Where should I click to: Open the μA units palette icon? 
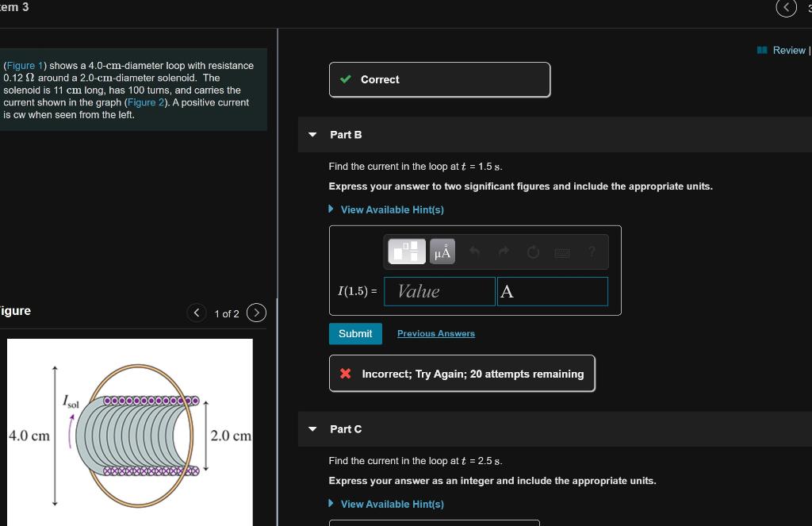442,251
